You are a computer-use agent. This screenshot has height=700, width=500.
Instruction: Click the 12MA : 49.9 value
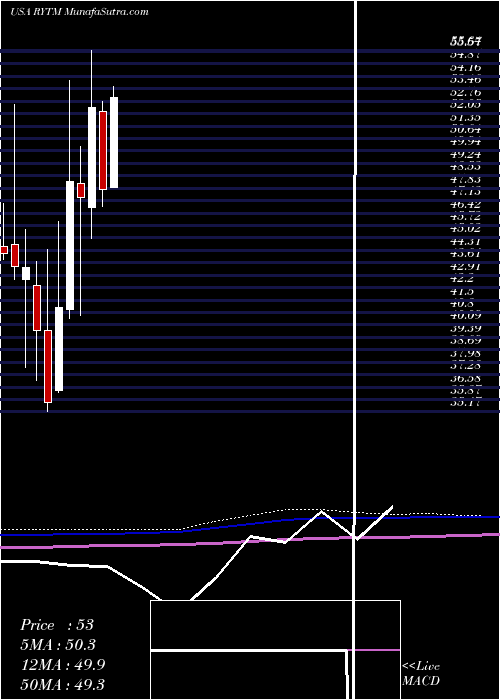[62, 664]
